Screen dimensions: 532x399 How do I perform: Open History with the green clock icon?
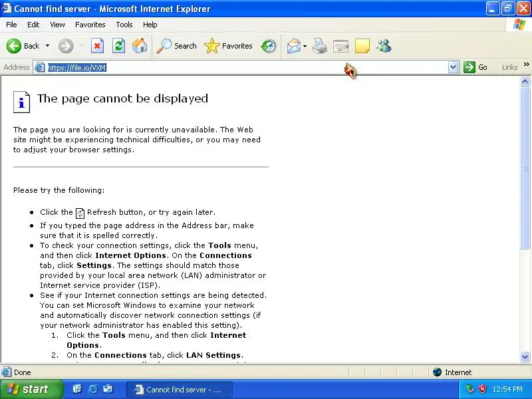coord(269,46)
